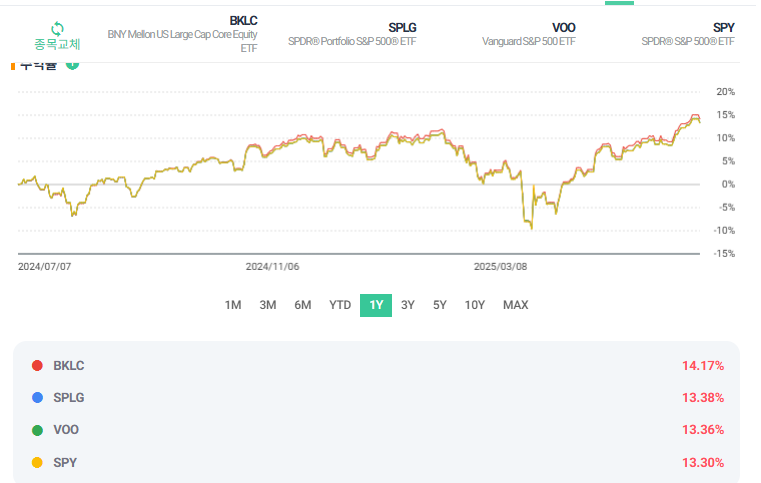
Task: Click the 13.38% return value
Action: coord(703,398)
